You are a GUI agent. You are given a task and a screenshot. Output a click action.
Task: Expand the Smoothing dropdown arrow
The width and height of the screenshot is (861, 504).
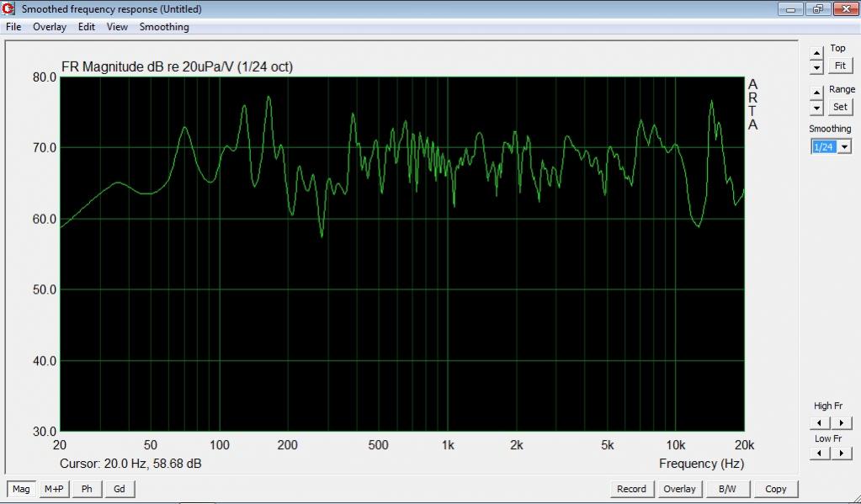tap(844, 146)
